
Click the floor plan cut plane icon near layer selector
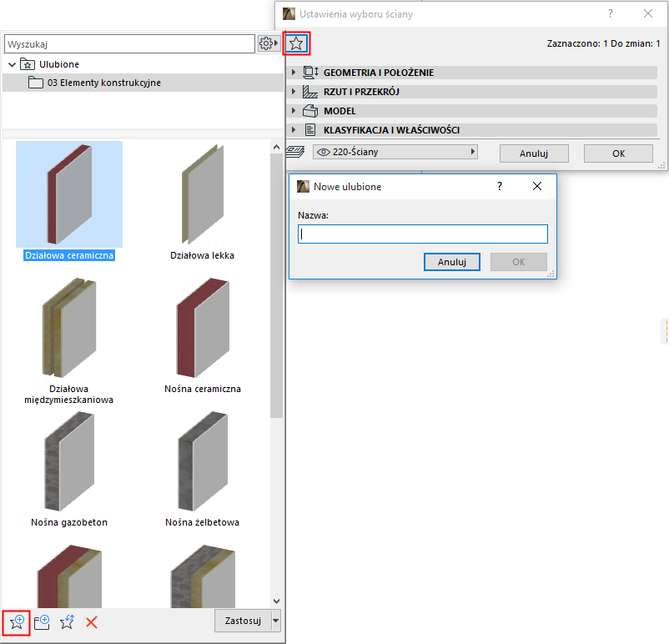click(x=295, y=152)
